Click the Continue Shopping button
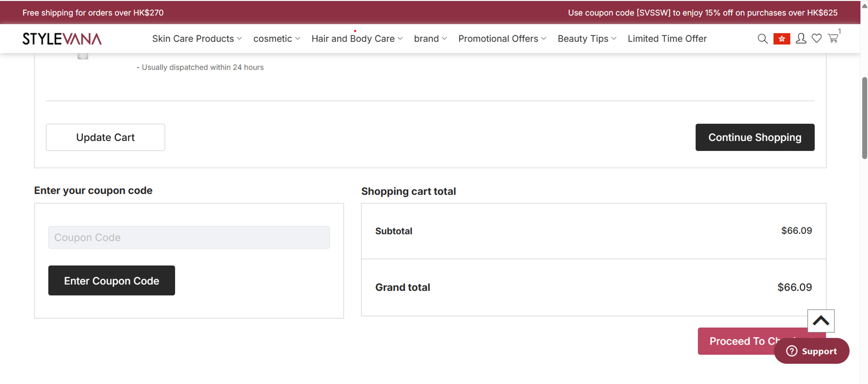The width and height of the screenshot is (868, 384). (x=755, y=137)
